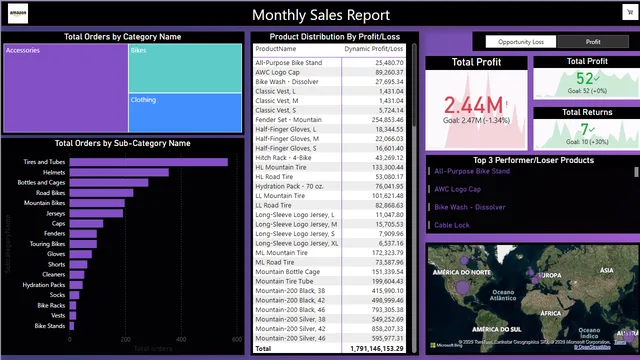
Task: Click the North America large map bubble
Action: [x=462, y=287]
